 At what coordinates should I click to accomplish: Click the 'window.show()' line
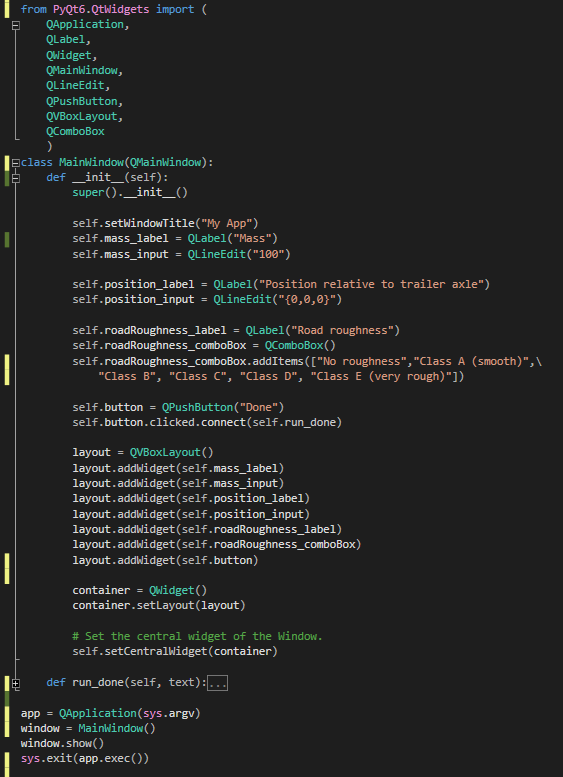coord(62,743)
